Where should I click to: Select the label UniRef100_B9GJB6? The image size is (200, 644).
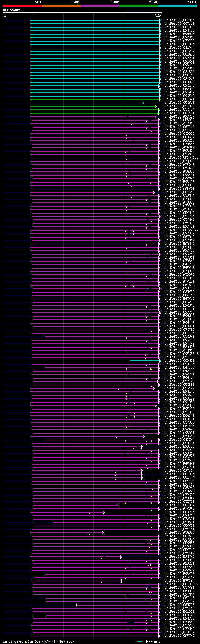coord(179,446)
